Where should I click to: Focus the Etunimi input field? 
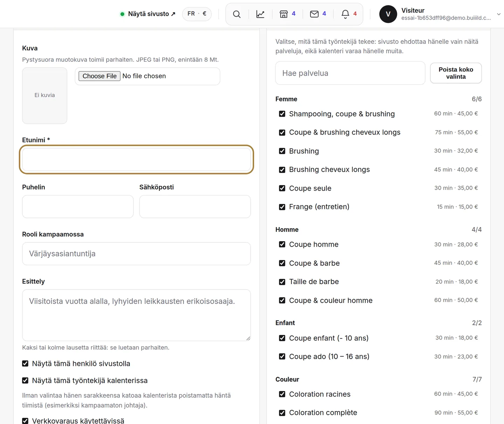[x=136, y=159]
